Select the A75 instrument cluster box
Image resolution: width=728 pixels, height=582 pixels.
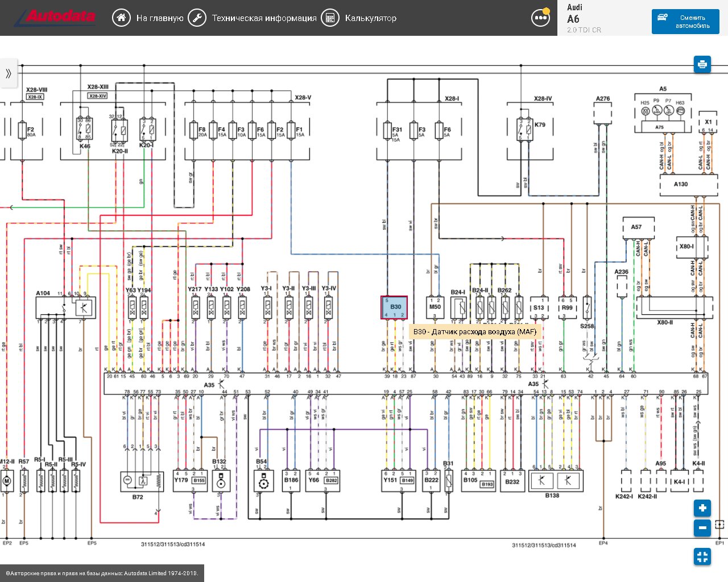[660, 128]
